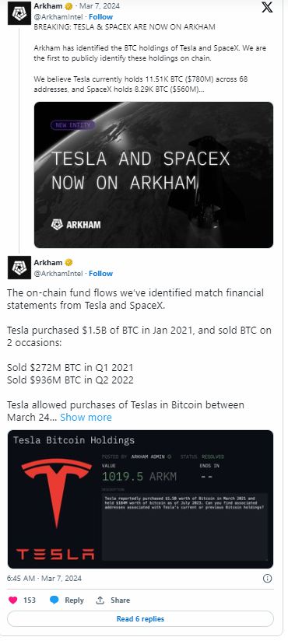The image size is (288, 644).
Task: Click the second Arkham profile avatar
Action: pos(19,268)
